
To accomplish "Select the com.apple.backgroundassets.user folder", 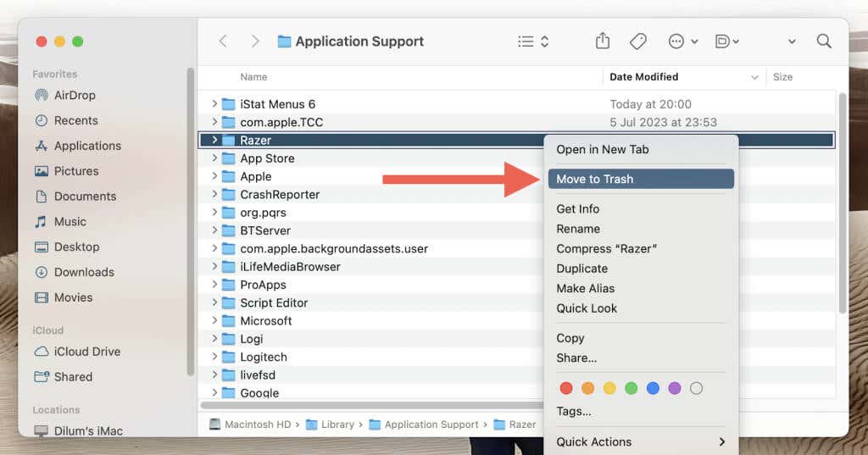I will [371, 248].
